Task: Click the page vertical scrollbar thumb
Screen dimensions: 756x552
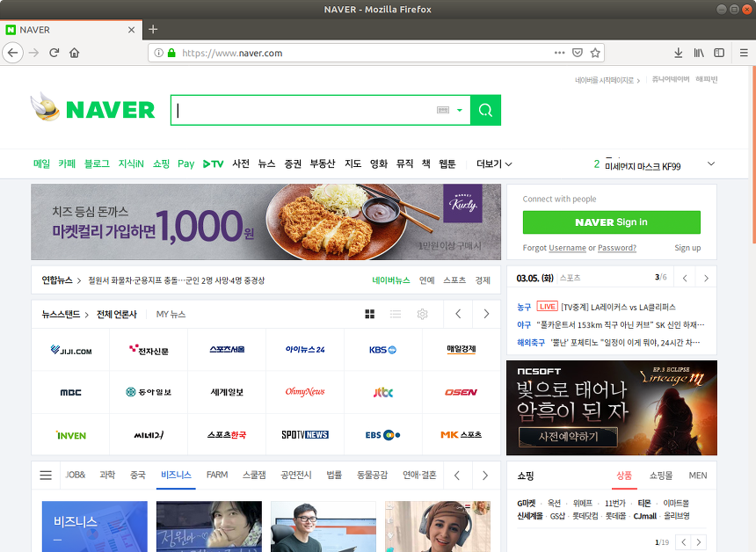Action: (x=753, y=155)
